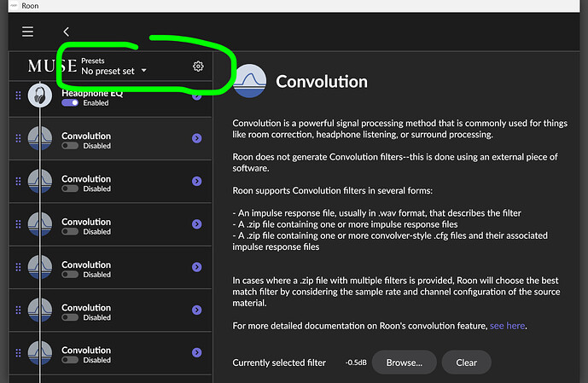
Task: Click the "Headphone EQ" row title
Action: (92, 93)
